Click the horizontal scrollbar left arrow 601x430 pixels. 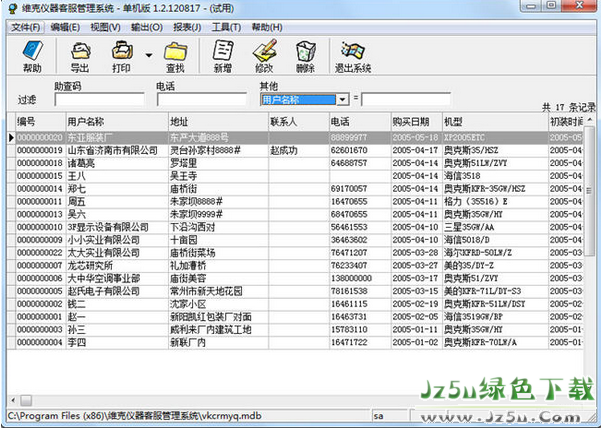(x=13, y=400)
